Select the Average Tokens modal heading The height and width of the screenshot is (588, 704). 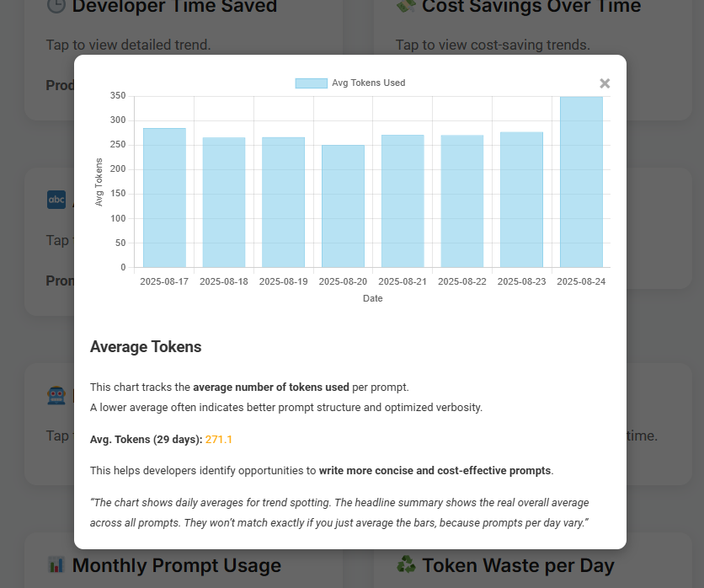click(x=147, y=346)
